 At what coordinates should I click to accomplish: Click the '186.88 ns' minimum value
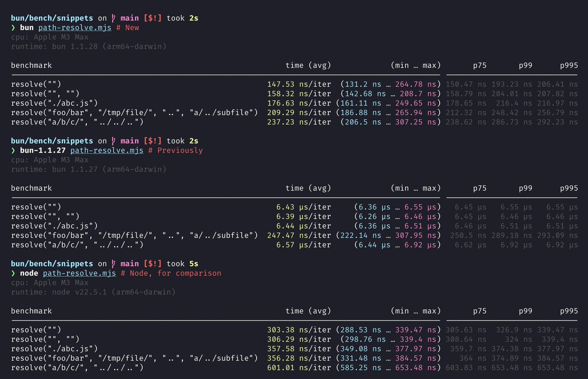coord(361,112)
